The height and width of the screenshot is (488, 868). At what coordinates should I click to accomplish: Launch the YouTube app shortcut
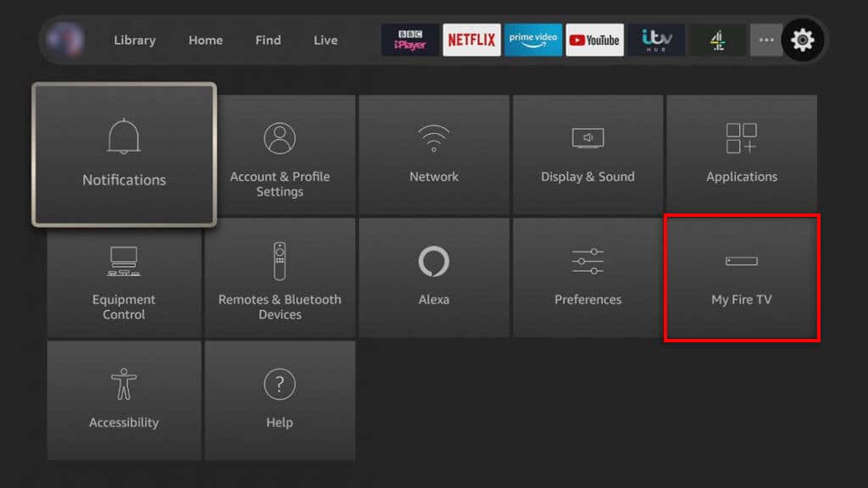[594, 40]
